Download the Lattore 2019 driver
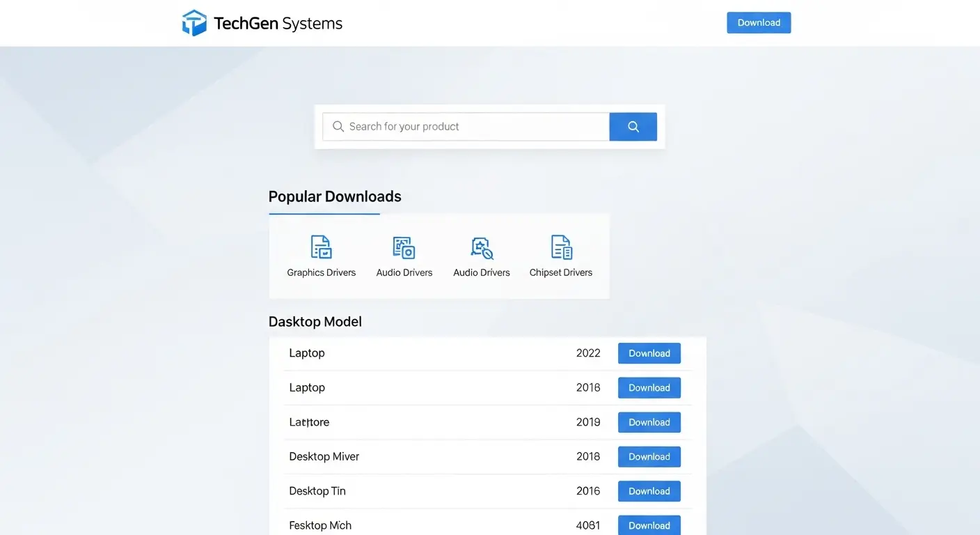The image size is (980, 535). [649, 422]
